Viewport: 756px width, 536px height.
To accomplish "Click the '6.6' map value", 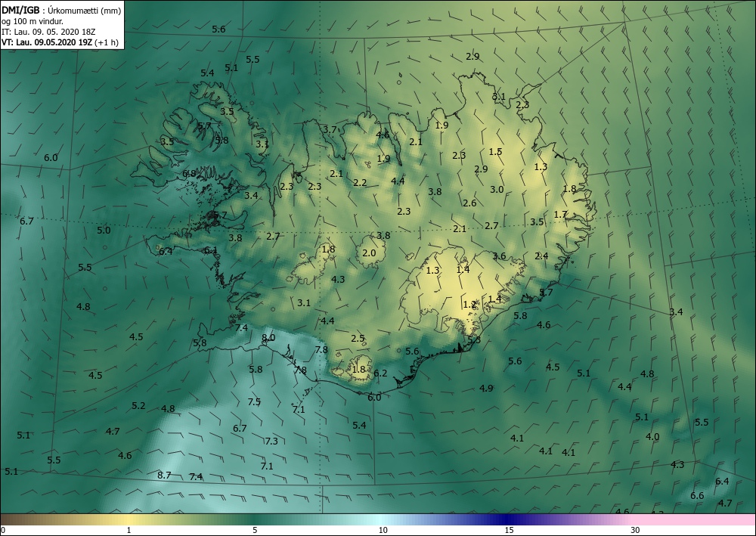I will [x=697, y=495].
